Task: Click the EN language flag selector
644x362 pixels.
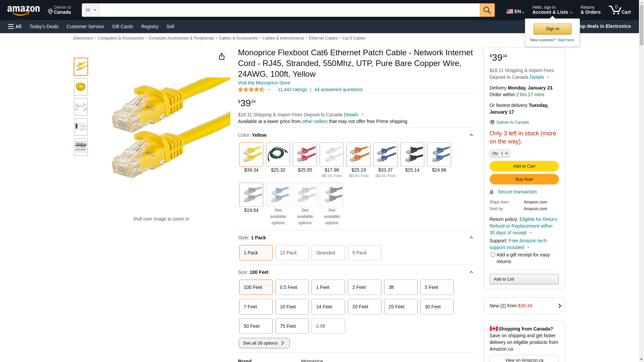Action: pyautogui.click(x=515, y=11)
